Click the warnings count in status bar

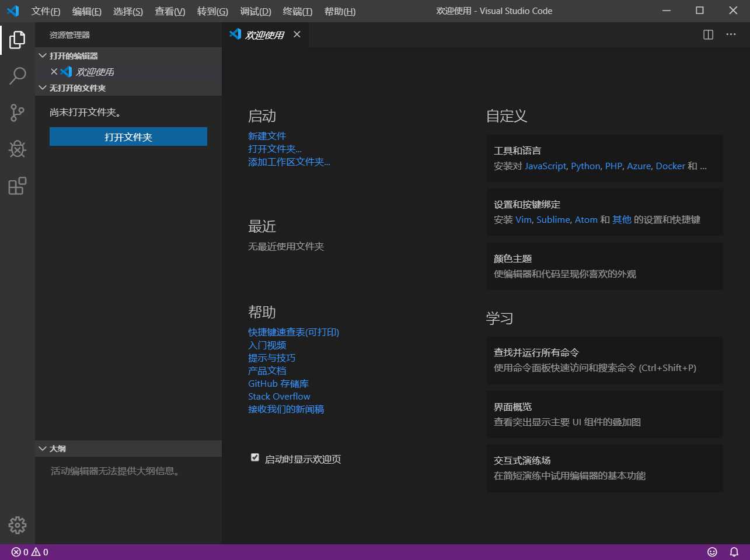click(40, 552)
